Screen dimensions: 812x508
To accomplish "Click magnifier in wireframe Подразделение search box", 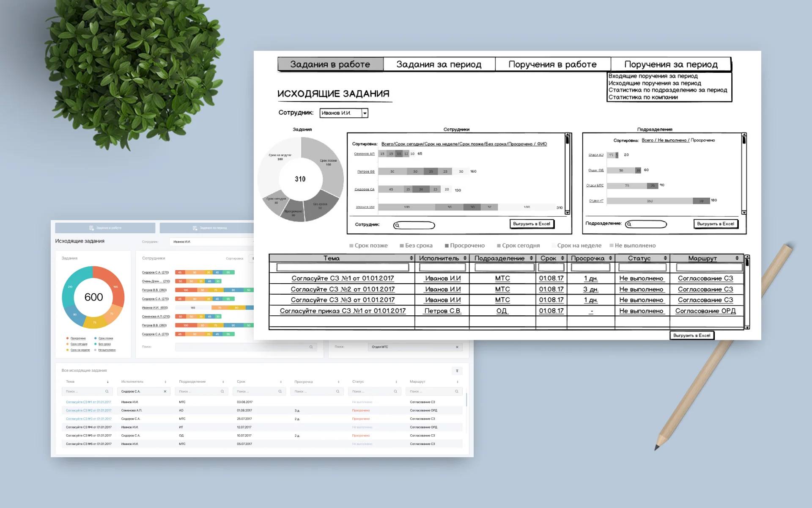I will 629,224.
